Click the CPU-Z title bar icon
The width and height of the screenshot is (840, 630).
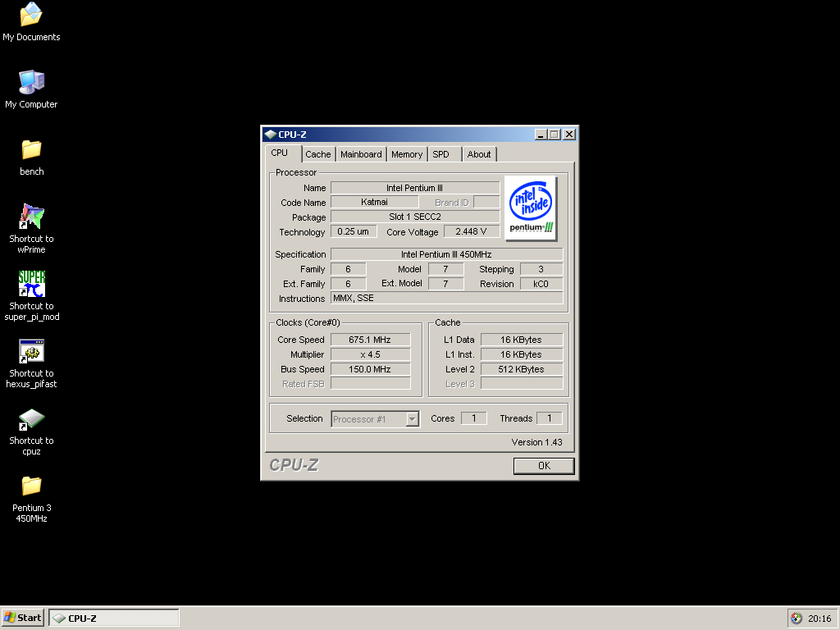(x=271, y=135)
